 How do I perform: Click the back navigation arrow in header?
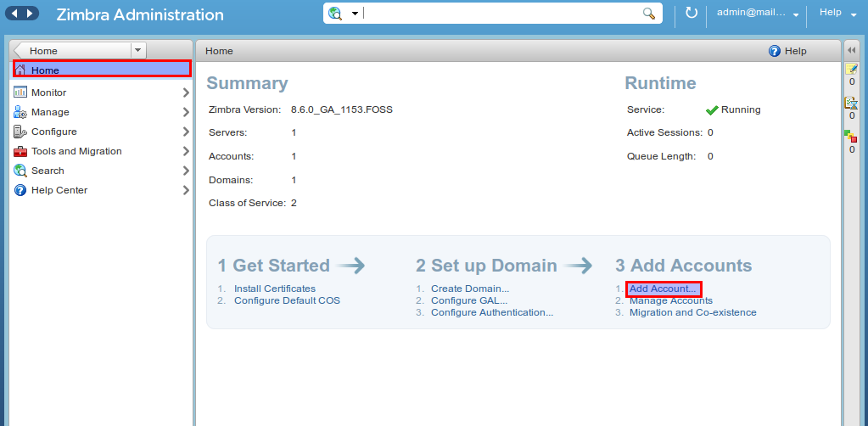click(14, 14)
